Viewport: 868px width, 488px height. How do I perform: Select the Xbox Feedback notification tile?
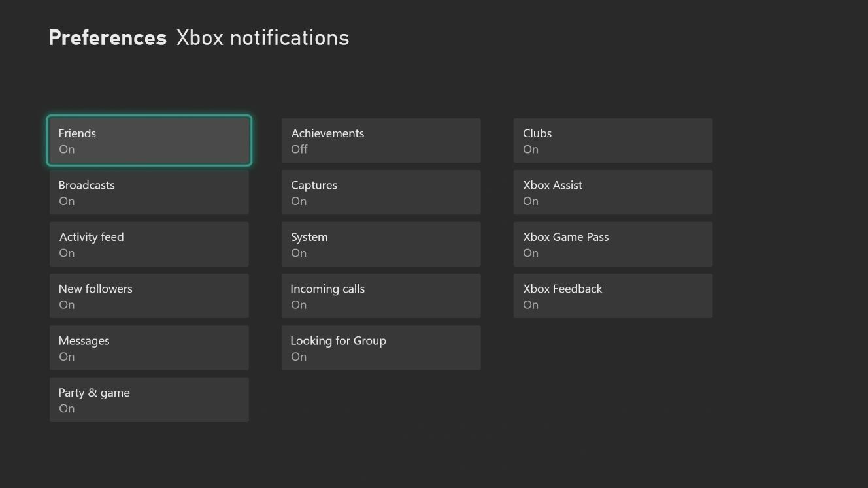(613, 296)
